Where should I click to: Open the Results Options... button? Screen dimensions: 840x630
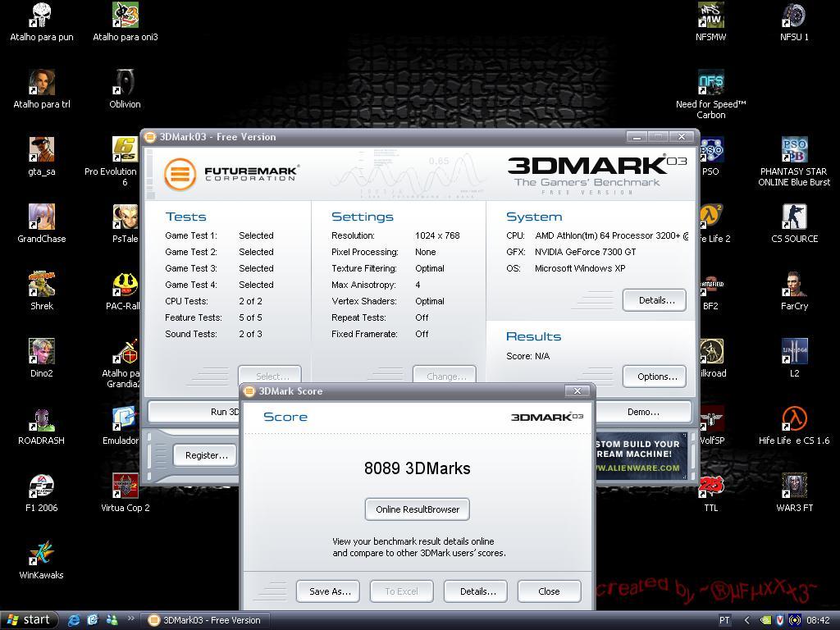click(x=655, y=377)
